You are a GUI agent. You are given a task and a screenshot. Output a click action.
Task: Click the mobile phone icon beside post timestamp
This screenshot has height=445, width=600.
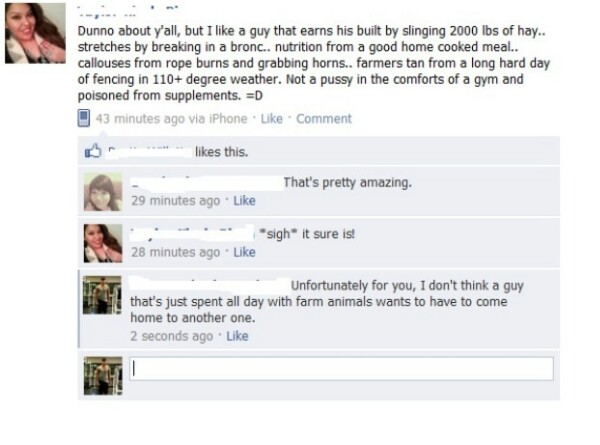coord(84,118)
